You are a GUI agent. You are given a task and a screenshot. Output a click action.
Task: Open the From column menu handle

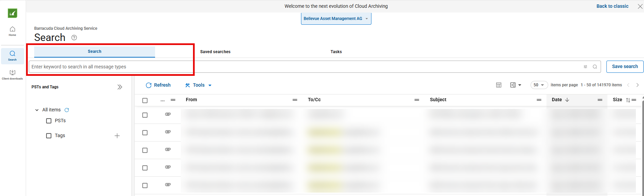pyautogui.click(x=295, y=100)
